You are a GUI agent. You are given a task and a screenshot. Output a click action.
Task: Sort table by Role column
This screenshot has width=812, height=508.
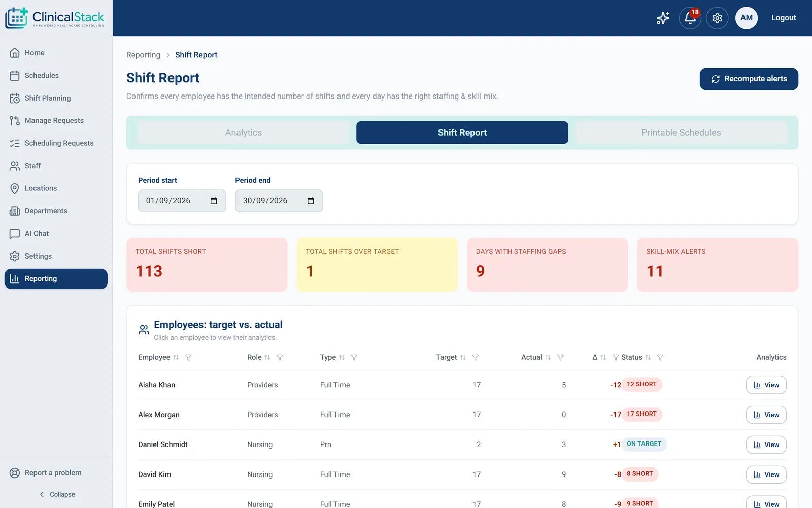pos(267,358)
